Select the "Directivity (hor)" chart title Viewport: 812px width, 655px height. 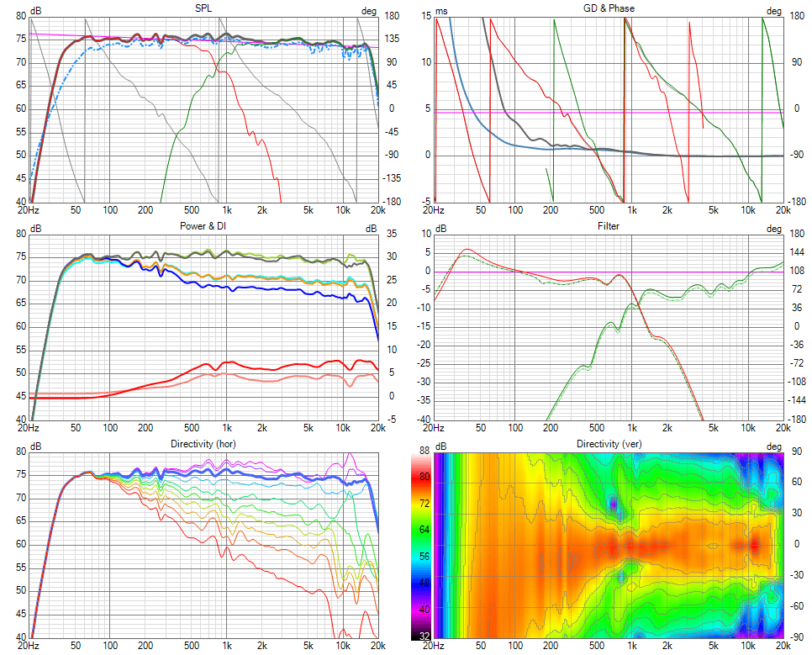(x=203, y=444)
